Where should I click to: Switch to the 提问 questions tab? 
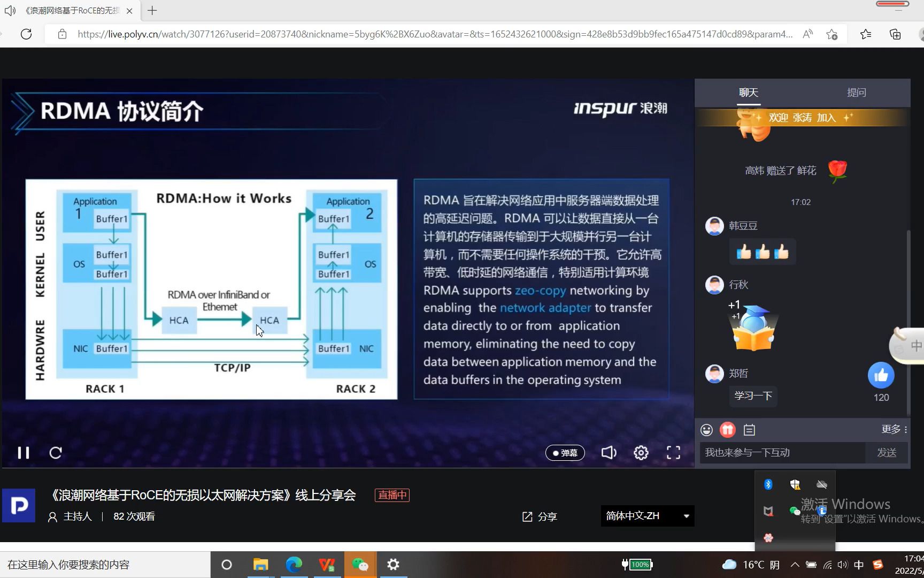(857, 93)
